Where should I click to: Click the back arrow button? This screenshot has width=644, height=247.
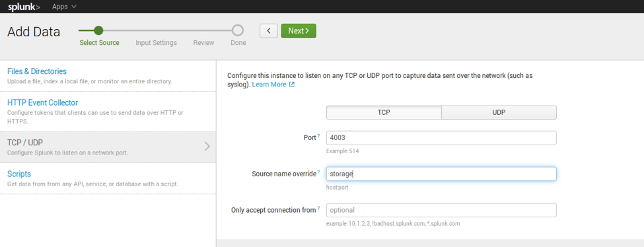[269, 31]
